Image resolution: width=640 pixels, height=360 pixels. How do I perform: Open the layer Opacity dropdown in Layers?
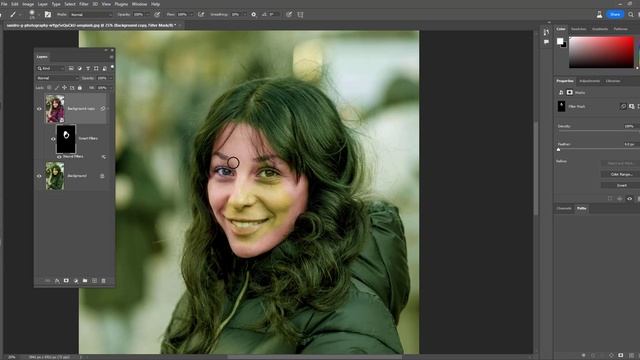[111, 78]
